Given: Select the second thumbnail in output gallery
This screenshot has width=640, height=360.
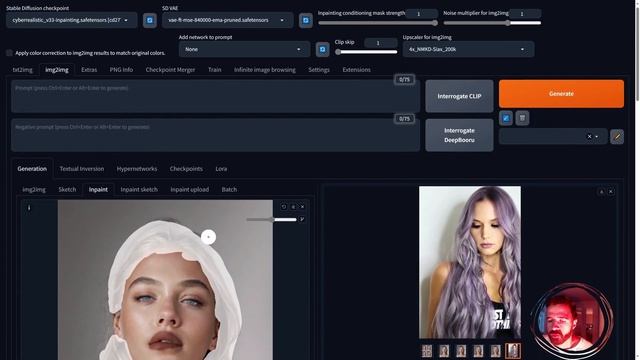Looking at the screenshot, I should 444,351.
